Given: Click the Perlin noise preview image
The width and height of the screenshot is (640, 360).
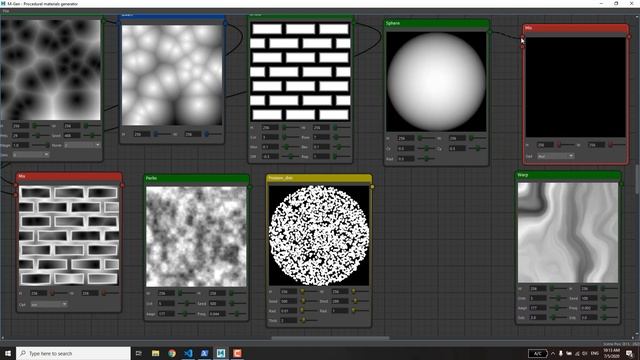Looking at the screenshot, I should coord(196,237).
